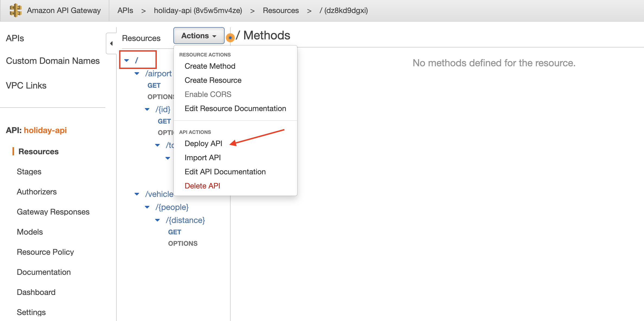
Task: Open Custom Domain Names navigation item
Action: pos(53,61)
